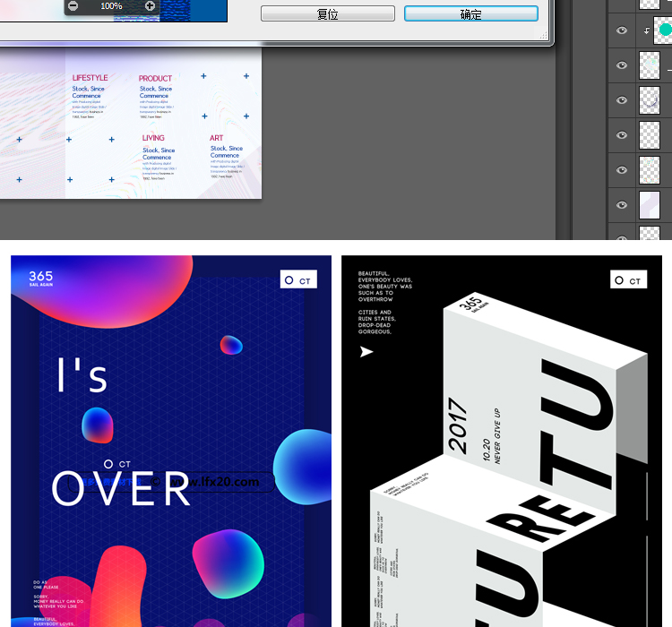Click the LIFESTYLE heading on the canvas
This screenshot has height=627, width=672.
click(x=90, y=78)
